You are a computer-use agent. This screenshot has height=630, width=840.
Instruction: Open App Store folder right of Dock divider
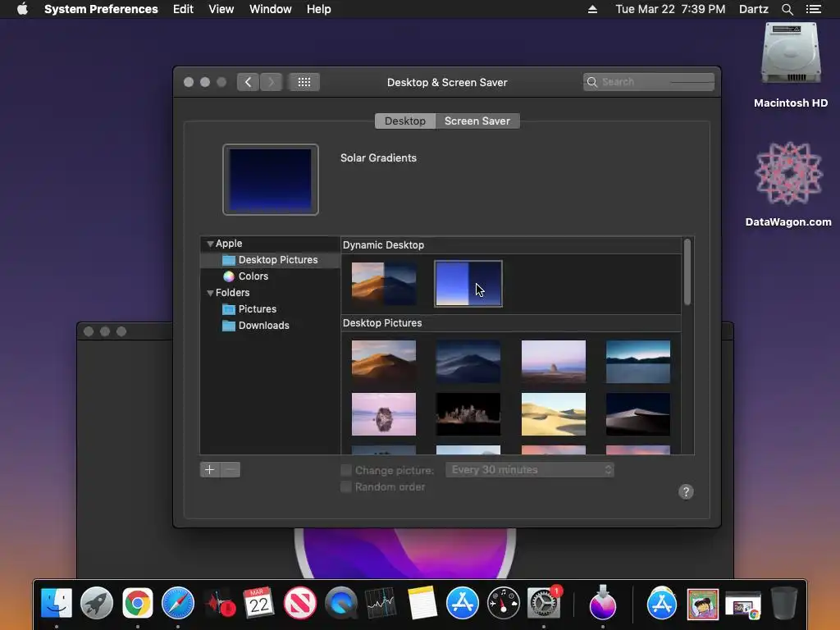click(662, 603)
